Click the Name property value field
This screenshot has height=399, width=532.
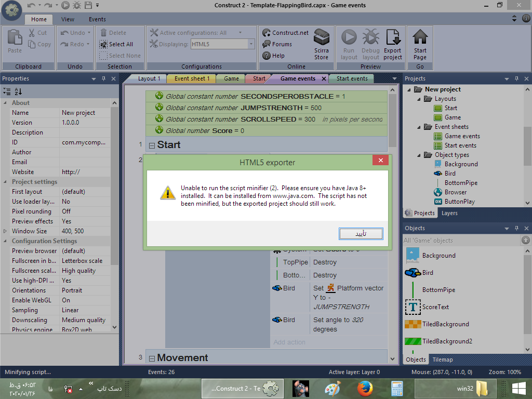[85, 113]
